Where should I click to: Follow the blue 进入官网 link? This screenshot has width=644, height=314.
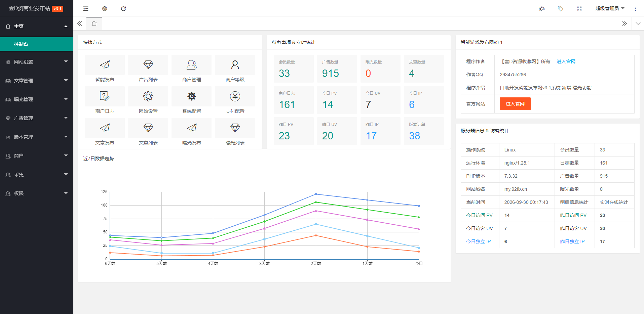pyautogui.click(x=566, y=61)
